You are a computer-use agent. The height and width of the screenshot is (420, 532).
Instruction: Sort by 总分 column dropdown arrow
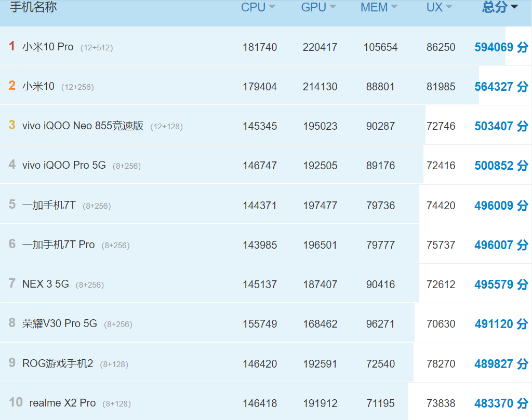tap(514, 7)
